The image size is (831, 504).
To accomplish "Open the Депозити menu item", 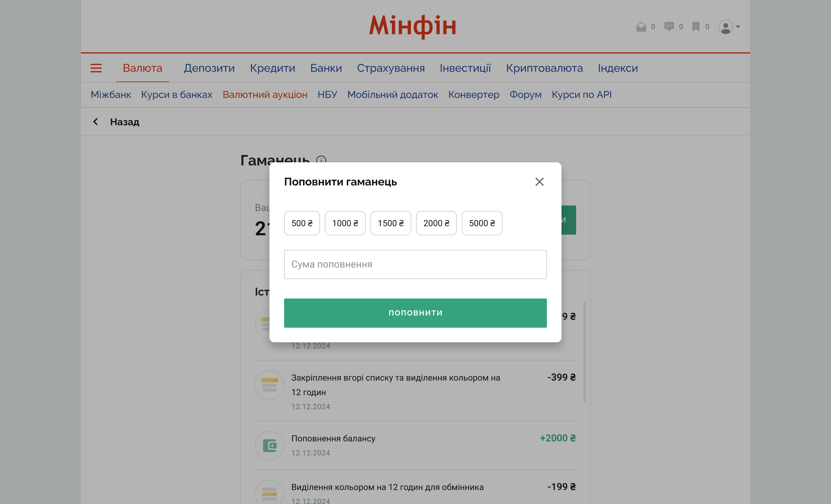I will pos(209,68).
